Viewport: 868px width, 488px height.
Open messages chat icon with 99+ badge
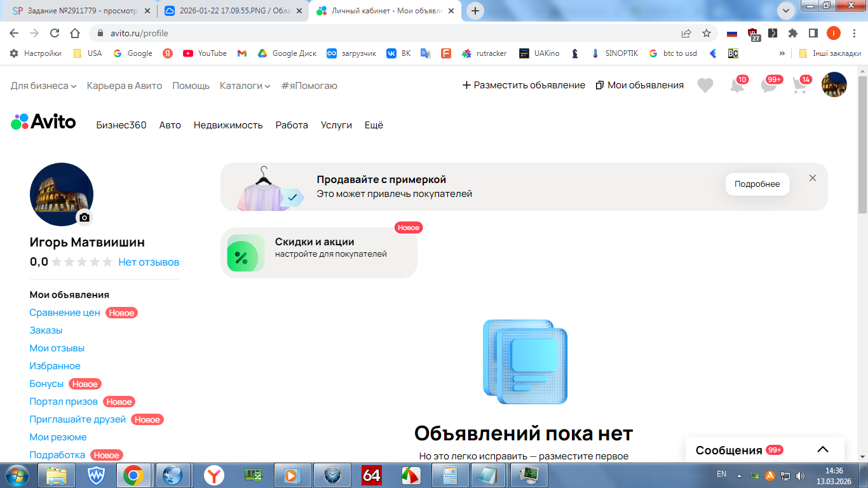pos(770,85)
